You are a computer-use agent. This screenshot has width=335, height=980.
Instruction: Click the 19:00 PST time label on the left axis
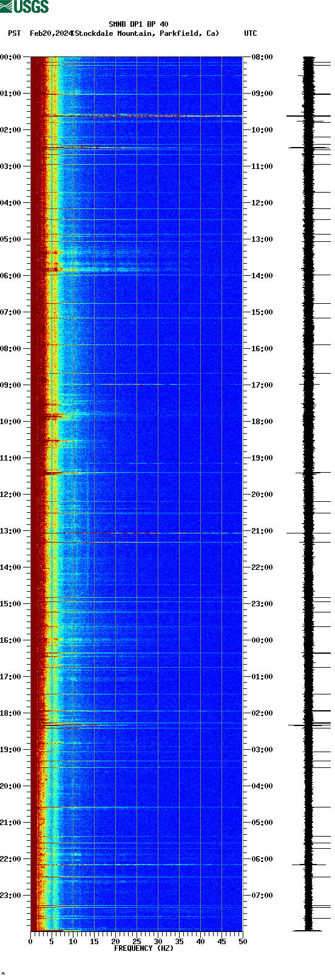(x=11, y=750)
